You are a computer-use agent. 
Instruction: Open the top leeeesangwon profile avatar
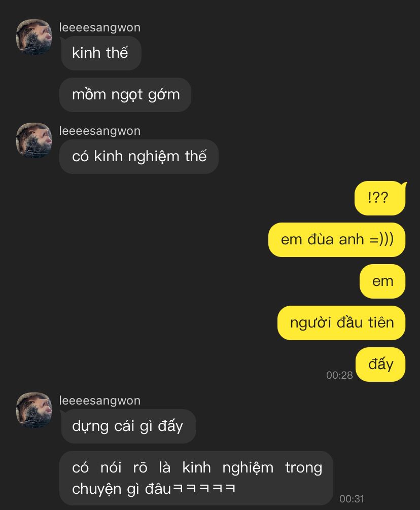click(34, 37)
